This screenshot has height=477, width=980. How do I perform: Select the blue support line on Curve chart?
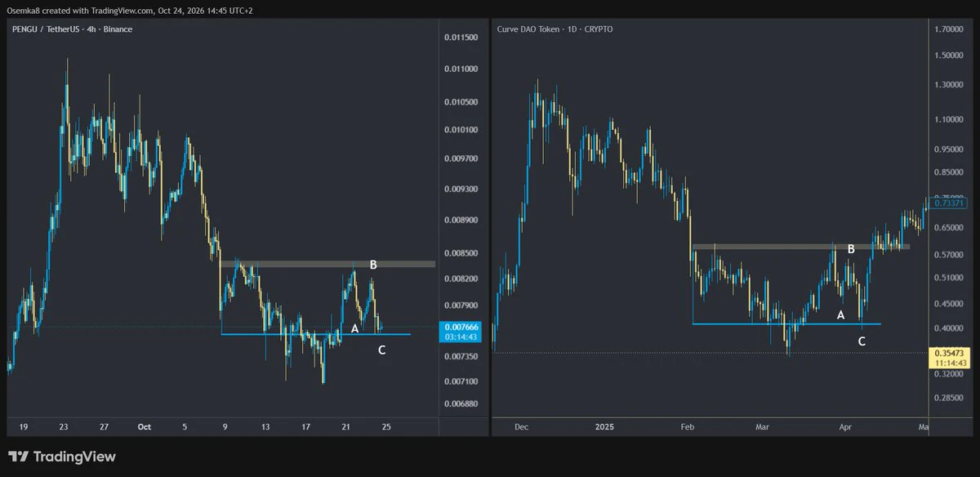[786, 324]
